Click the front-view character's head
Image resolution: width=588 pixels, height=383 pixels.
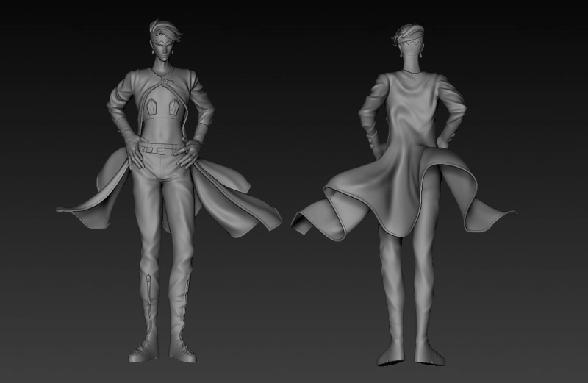(162, 43)
